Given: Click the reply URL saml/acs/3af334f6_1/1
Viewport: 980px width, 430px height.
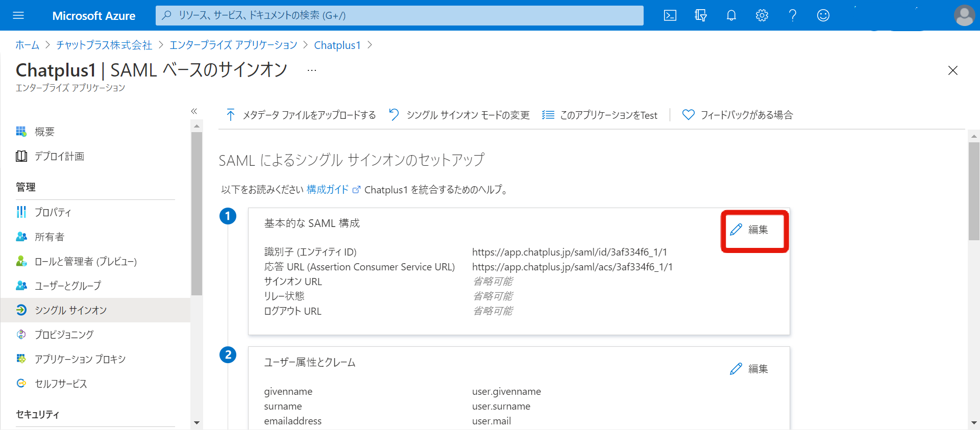Looking at the screenshot, I should [572, 267].
